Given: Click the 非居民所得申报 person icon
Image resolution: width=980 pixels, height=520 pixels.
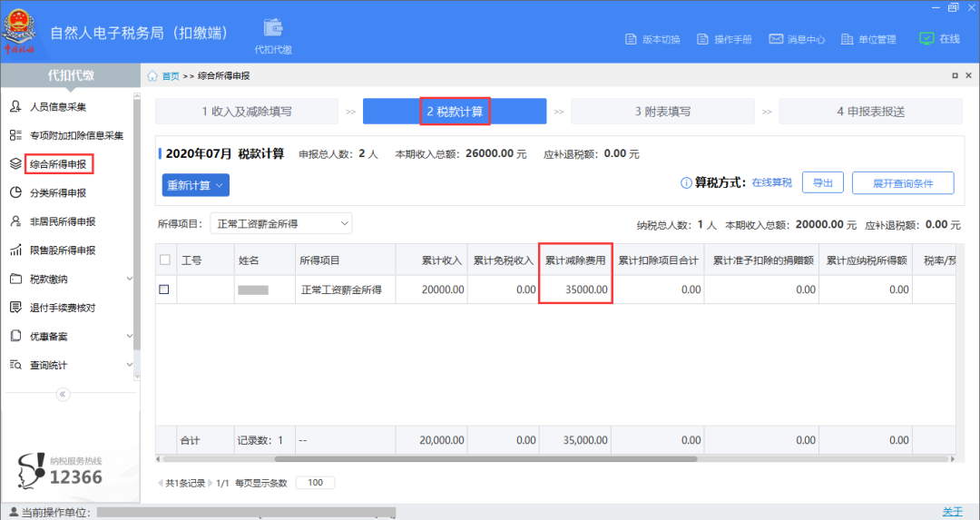Looking at the screenshot, I should pyautogui.click(x=15, y=221).
